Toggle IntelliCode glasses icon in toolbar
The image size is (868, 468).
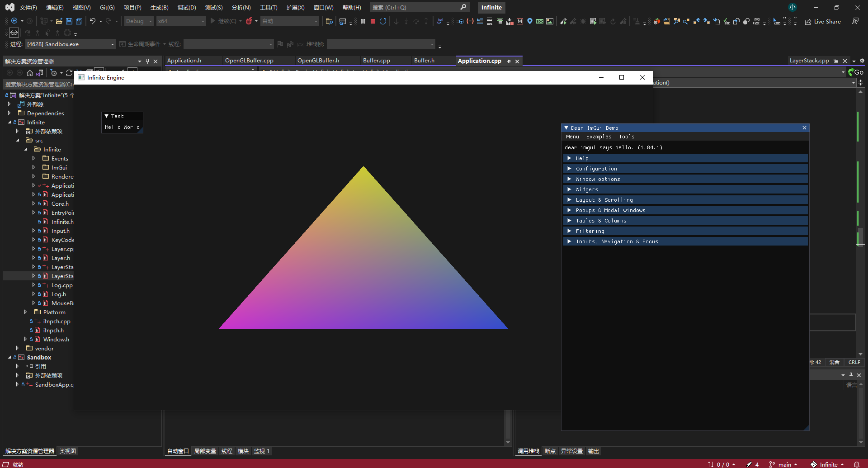(x=14, y=33)
